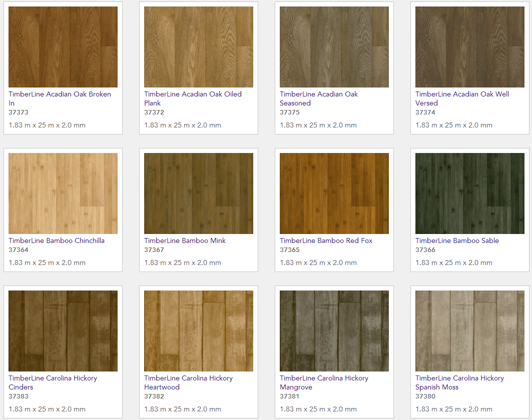Click the dimensions text under product 37382

183,409
